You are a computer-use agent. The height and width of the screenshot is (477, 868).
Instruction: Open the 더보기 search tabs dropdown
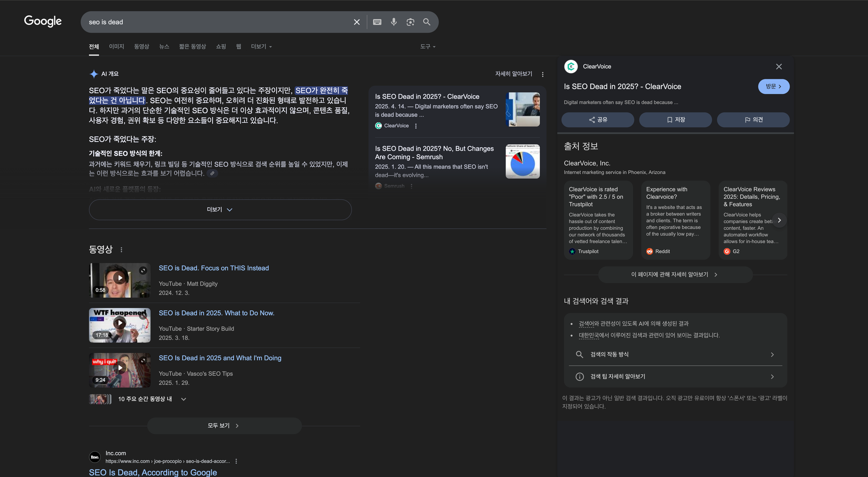click(261, 46)
